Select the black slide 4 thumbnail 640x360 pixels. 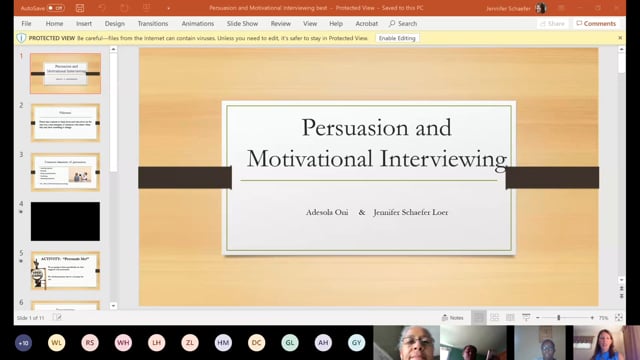click(x=65, y=221)
